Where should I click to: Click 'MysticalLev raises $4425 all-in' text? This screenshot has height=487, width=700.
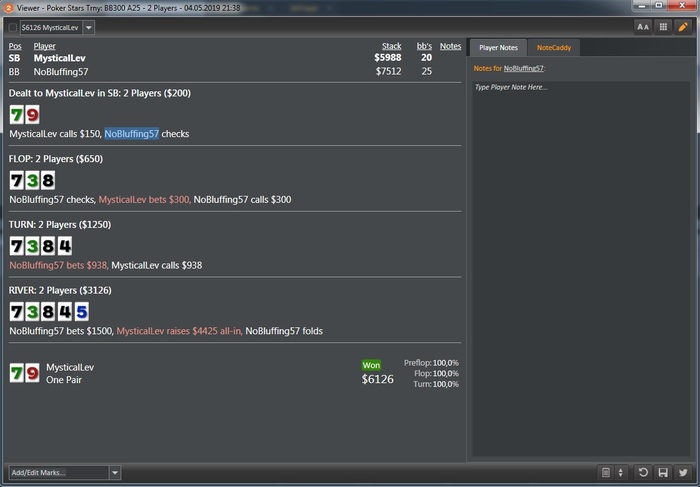[179, 331]
